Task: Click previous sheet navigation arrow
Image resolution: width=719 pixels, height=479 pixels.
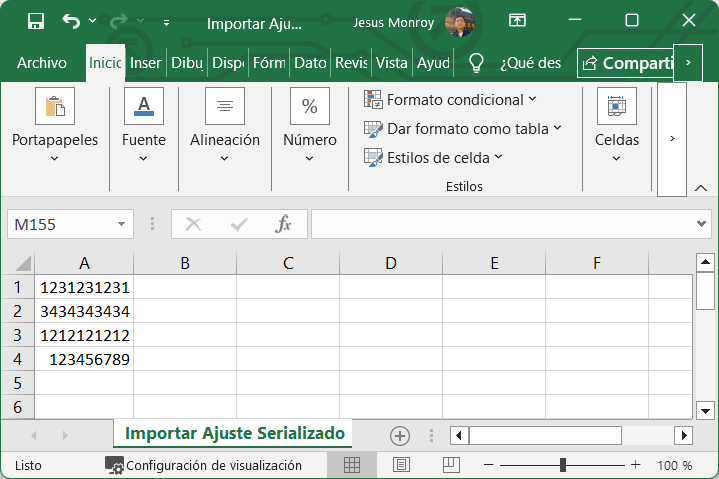Action: pyautogui.click(x=33, y=435)
